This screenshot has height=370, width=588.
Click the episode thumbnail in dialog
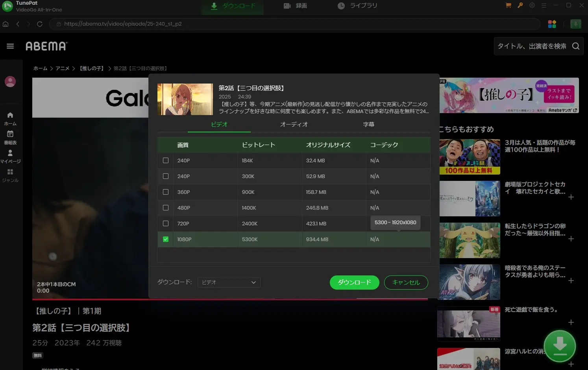tap(185, 99)
